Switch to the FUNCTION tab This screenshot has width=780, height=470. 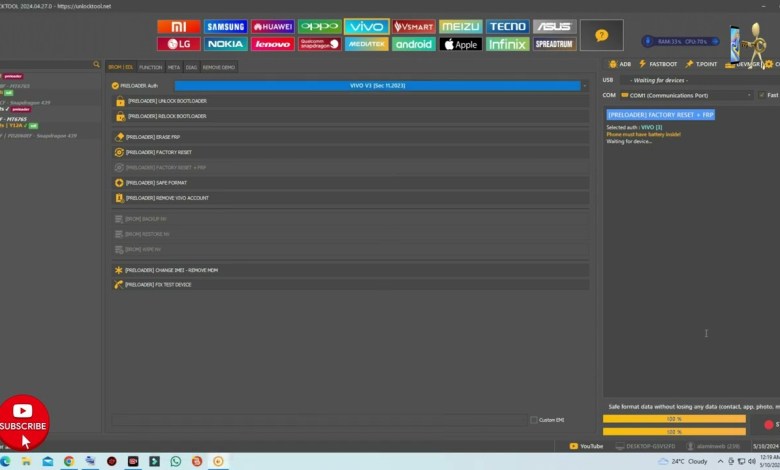click(150, 67)
